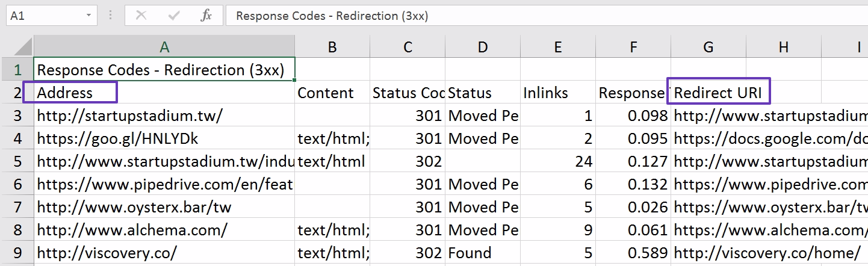This screenshot has width=868, height=266.
Task: Open the Insert Function fx dialog
Action: [206, 16]
